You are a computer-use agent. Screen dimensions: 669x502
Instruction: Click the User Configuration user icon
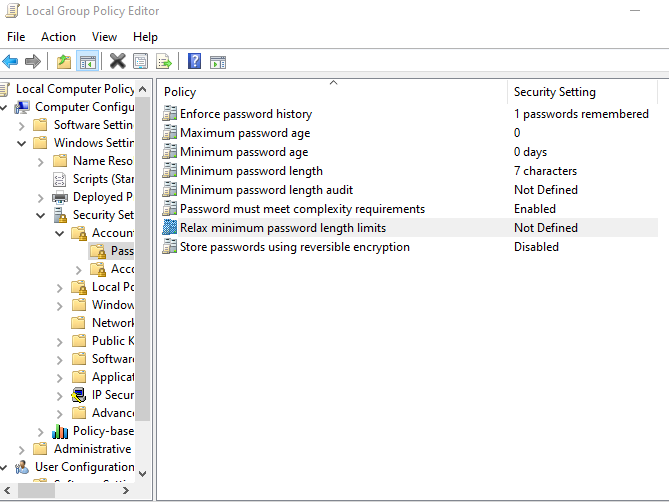(x=22, y=467)
